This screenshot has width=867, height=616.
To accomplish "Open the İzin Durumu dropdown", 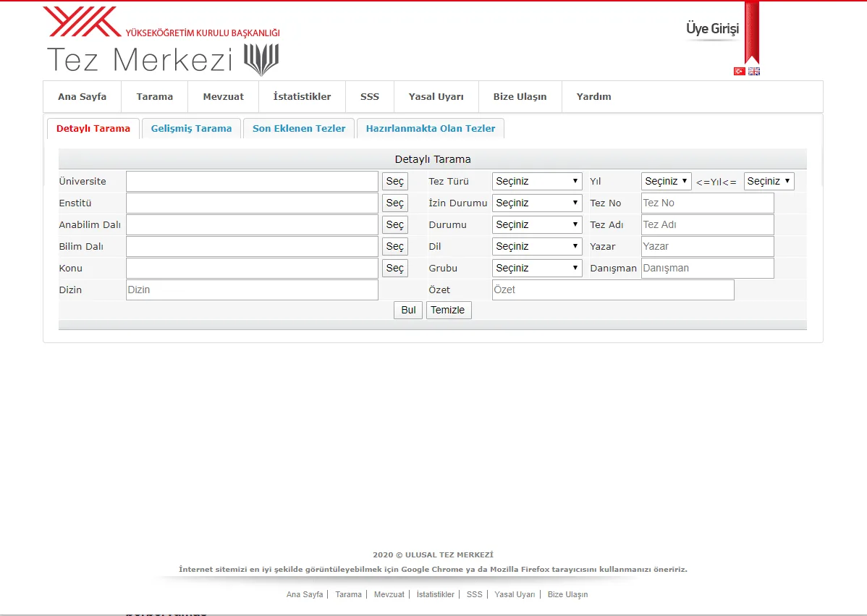I will 537,203.
